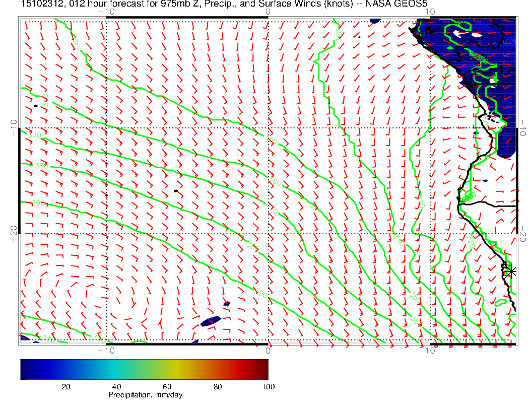
Task: Click the bottom axis longitude label 0
Action: point(269,351)
